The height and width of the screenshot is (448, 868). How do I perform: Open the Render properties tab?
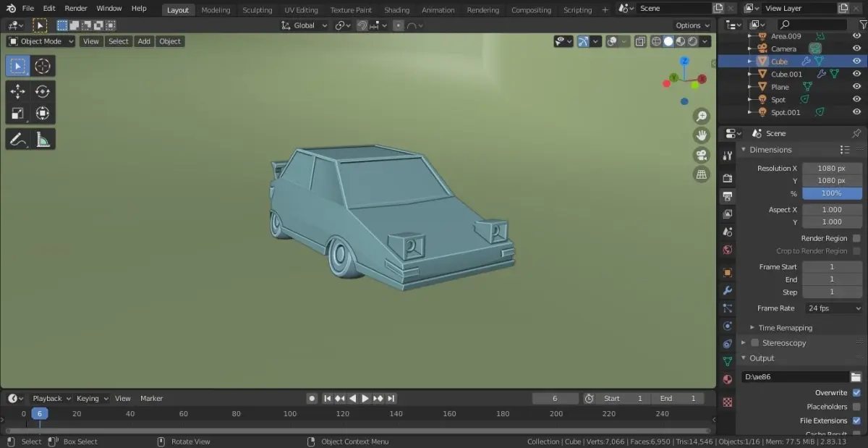(728, 178)
